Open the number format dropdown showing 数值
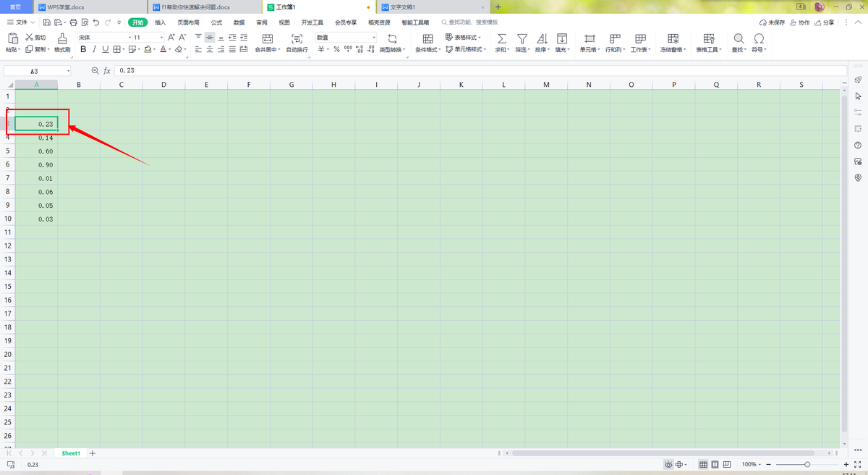This screenshot has width=868, height=475. click(374, 37)
